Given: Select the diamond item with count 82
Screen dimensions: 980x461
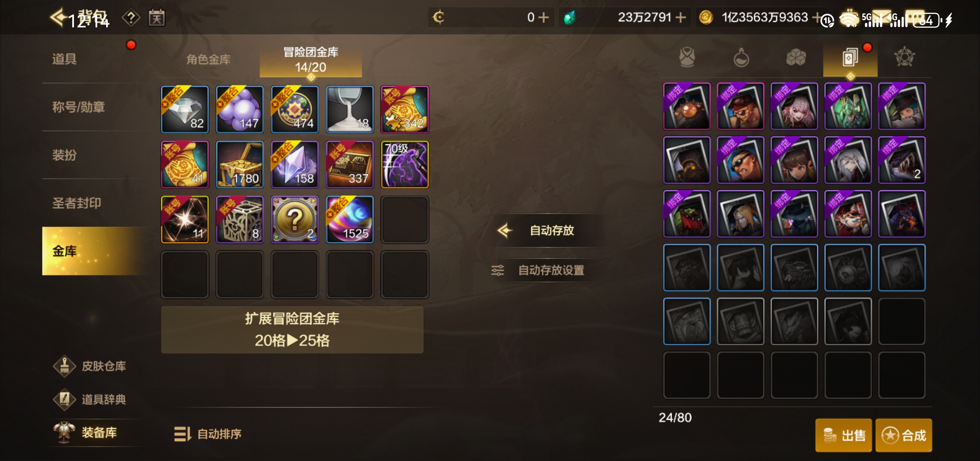Looking at the screenshot, I should [185, 109].
